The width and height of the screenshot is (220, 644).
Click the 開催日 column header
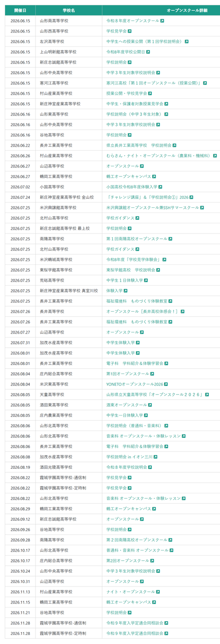(20, 10)
